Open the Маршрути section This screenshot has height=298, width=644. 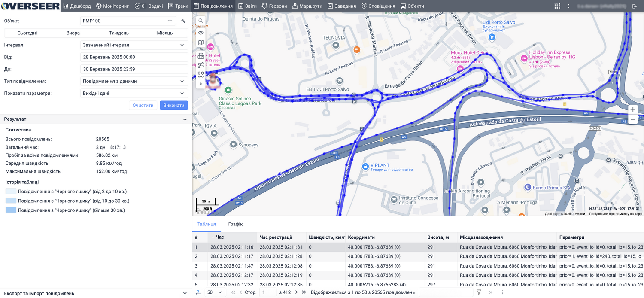point(307,6)
